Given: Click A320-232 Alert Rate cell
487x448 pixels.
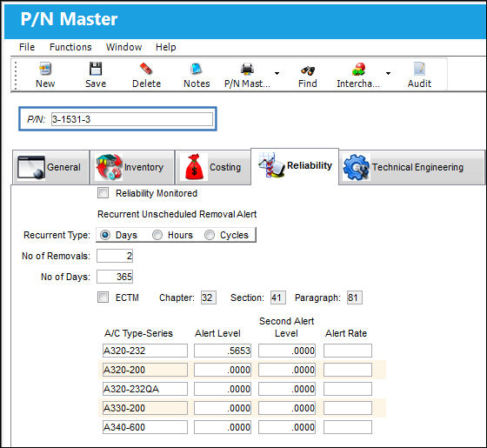Looking at the screenshot, I should [x=348, y=351].
